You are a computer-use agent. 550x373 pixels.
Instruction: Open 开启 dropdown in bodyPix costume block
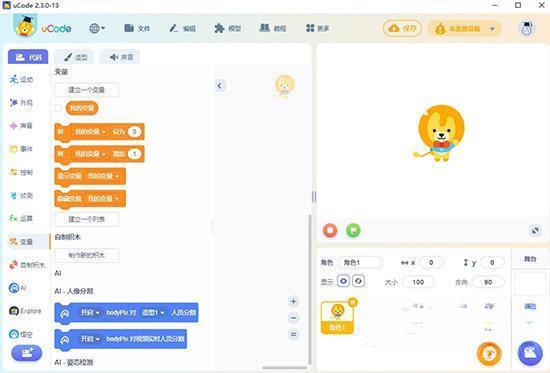coord(90,312)
